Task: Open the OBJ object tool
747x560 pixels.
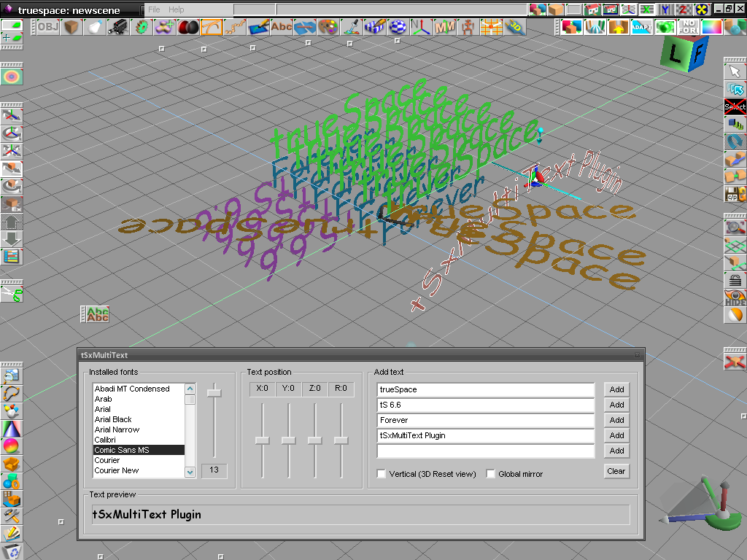Action: pos(47,27)
